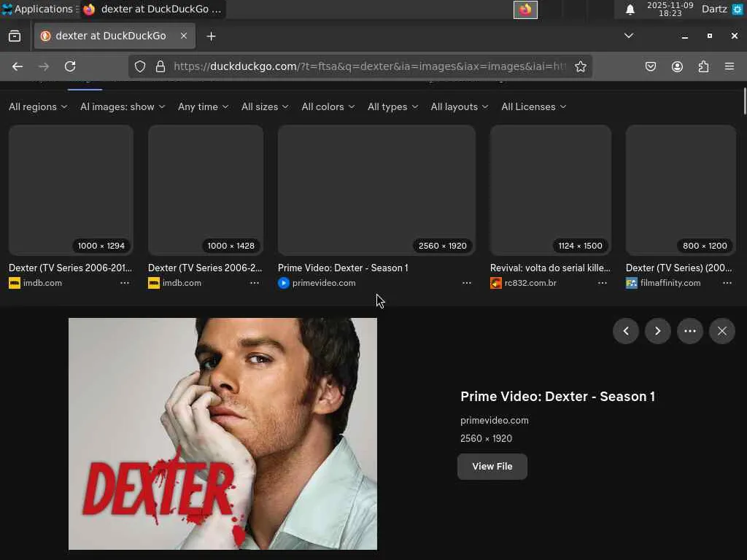Click the site security padlock icon
The image size is (747, 560).
(x=160, y=66)
